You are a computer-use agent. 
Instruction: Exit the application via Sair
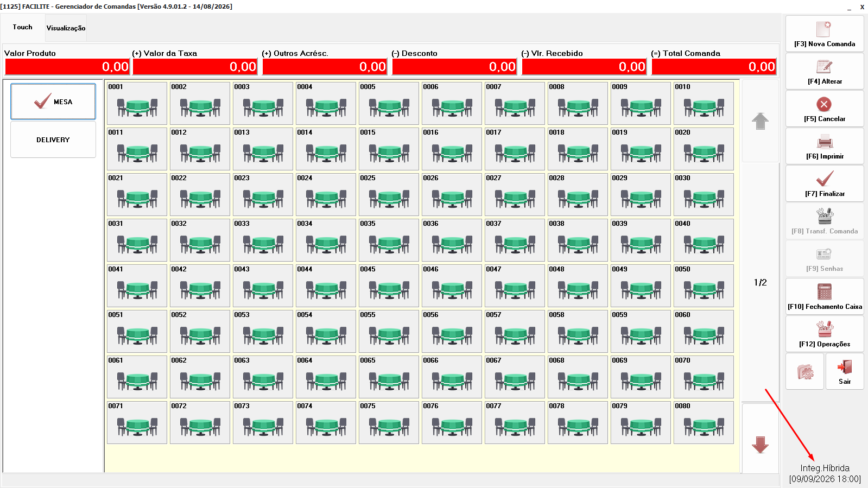pyautogui.click(x=845, y=371)
